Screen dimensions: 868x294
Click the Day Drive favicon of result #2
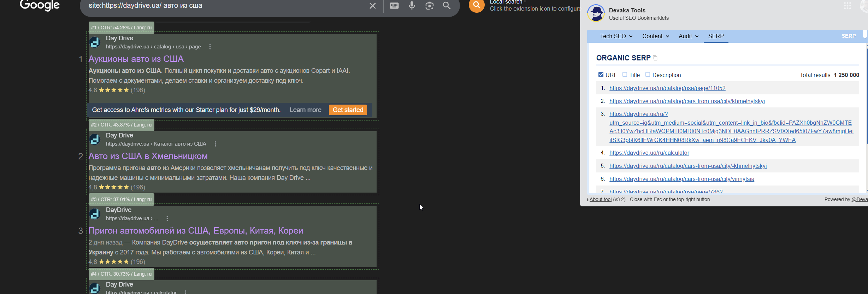click(x=95, y=139)
